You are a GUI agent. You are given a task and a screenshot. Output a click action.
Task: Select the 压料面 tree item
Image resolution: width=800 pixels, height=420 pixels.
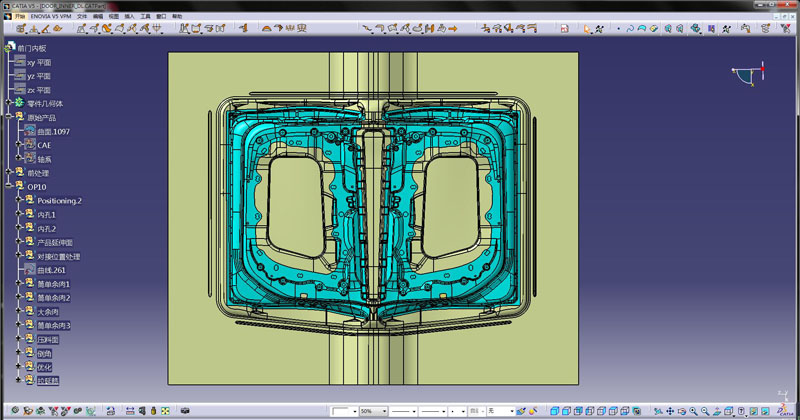(x=47, y=339)
